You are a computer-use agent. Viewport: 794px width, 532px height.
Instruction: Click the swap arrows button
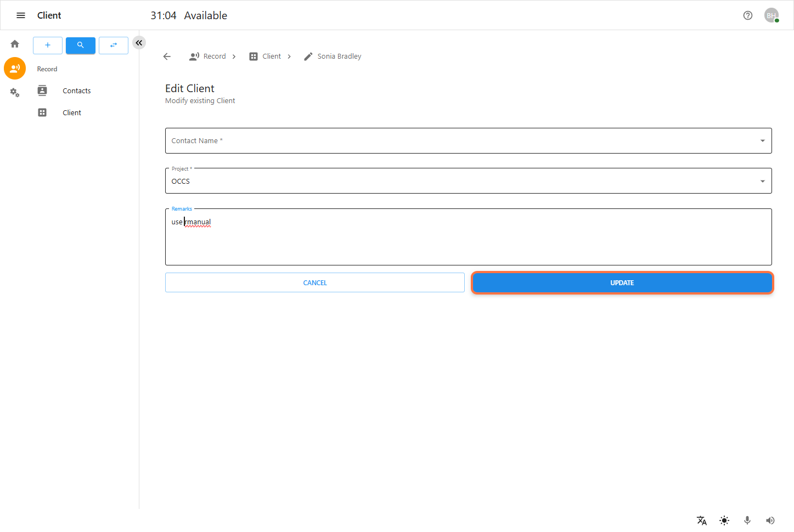tap(114, 45)
